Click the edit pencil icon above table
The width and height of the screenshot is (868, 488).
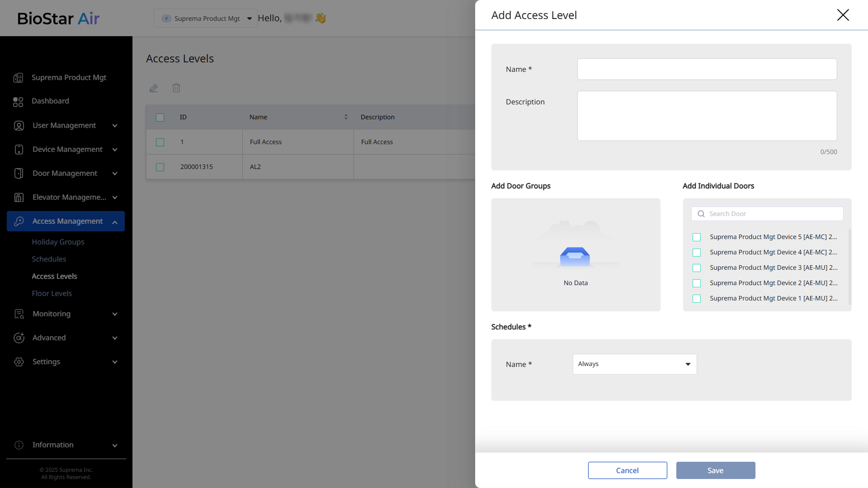[154, 88]
